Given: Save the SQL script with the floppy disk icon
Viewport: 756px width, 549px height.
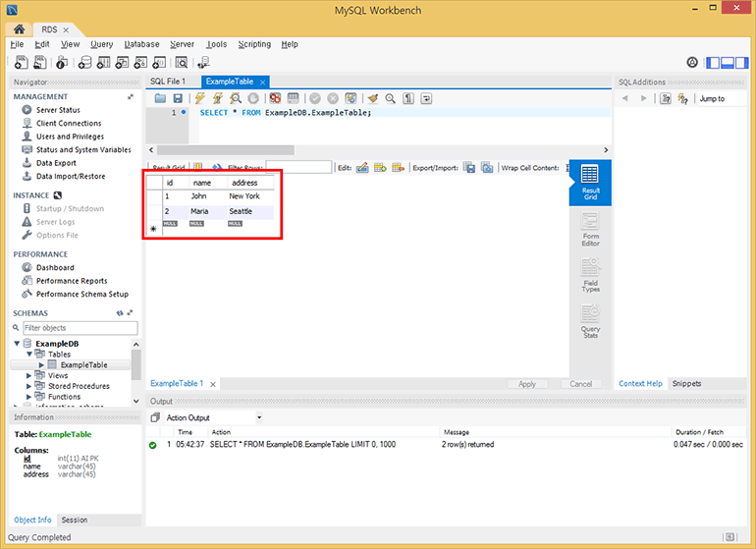Looking at the screenshot, I should pos(178,98).
